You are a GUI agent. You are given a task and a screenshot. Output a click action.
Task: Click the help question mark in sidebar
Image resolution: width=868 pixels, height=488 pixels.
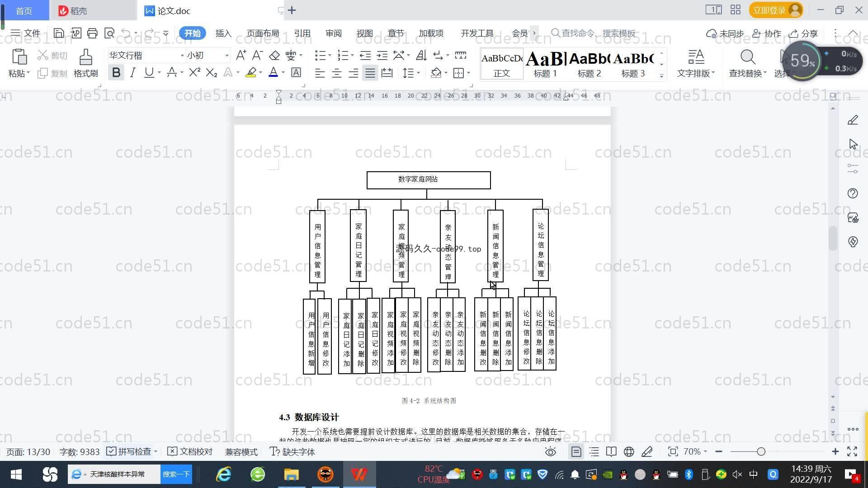point(853,193)
